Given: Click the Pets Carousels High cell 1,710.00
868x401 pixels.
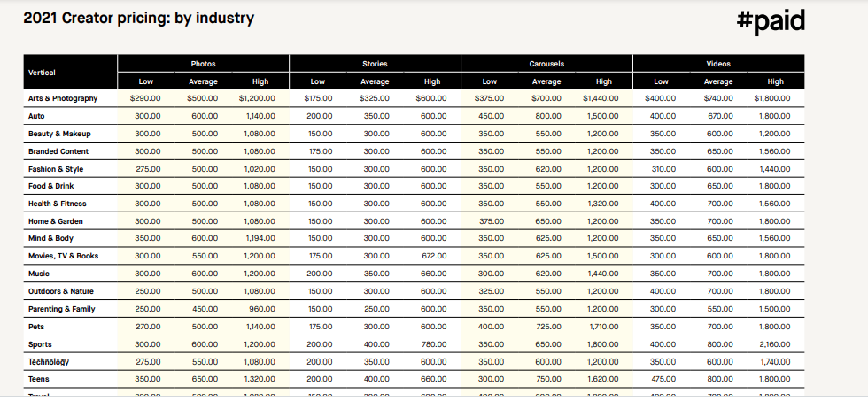Looking at the screenshot, I should [x=603, y=327].
